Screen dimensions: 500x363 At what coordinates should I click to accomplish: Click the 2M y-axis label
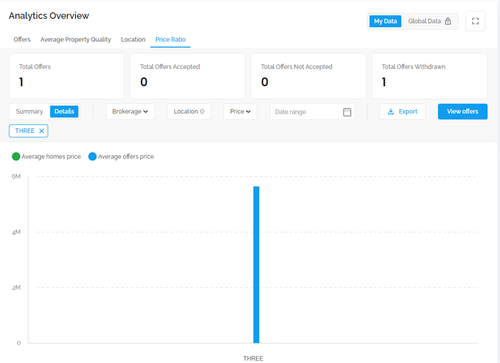click(16, 287)
